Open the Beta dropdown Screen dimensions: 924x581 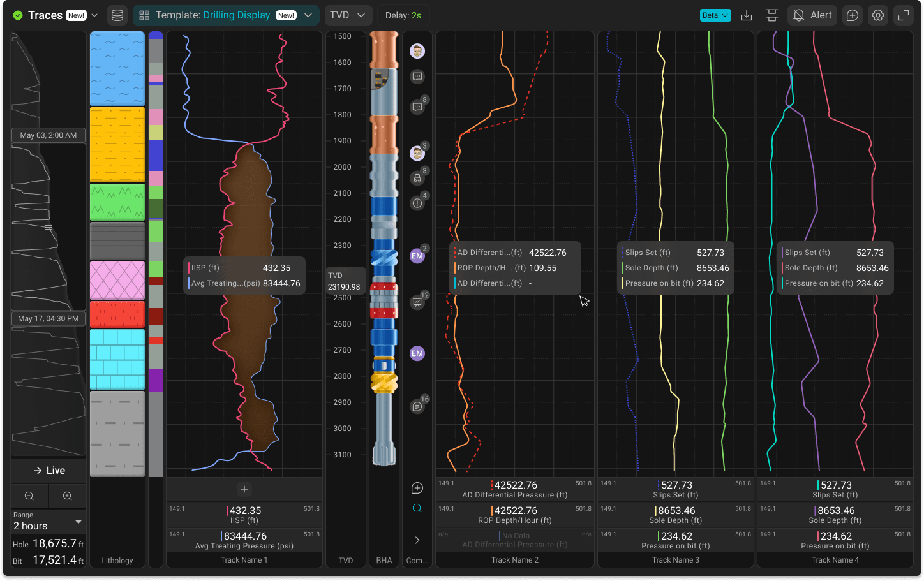[715, 15]
